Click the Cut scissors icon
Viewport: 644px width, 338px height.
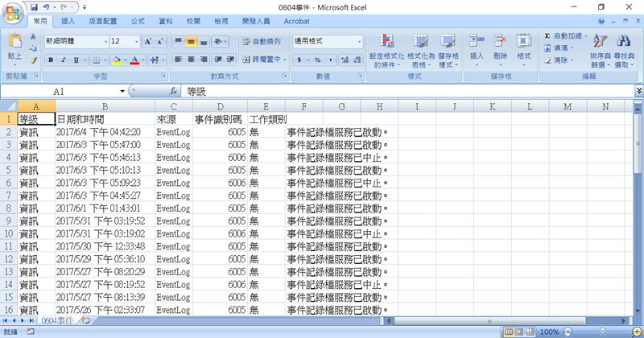pos(33,36)
